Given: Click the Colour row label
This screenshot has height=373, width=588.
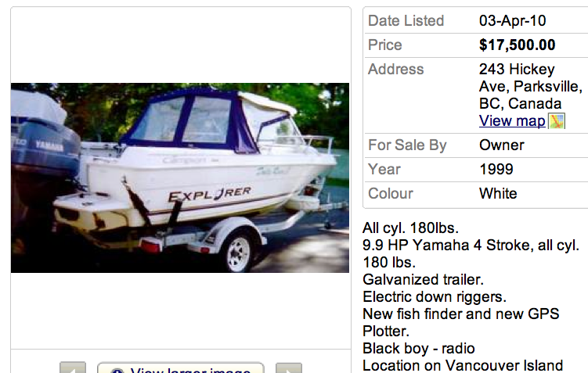Looking at the screenshot, I should pyautogui.click(x=391, y=193).
